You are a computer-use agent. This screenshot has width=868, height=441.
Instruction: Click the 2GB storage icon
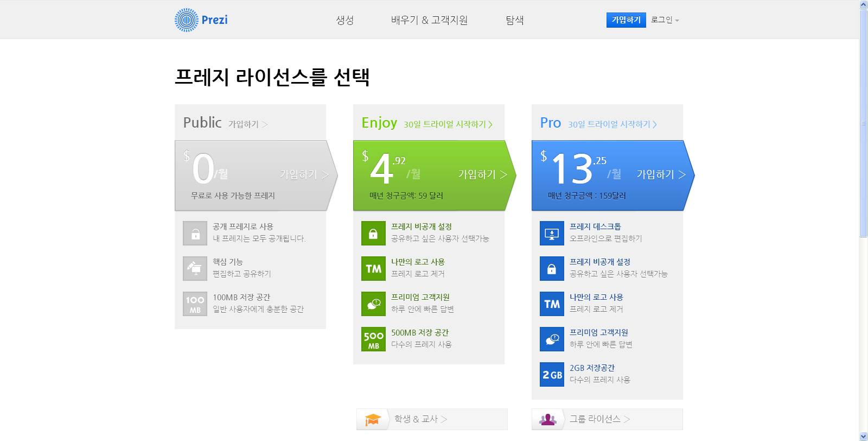pos(552,375)
